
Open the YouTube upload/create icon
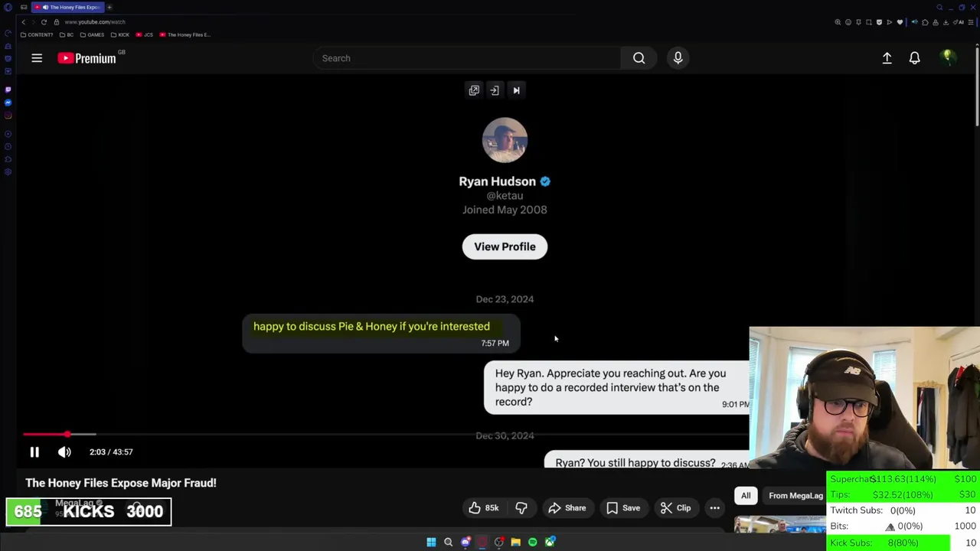coord(887,58)
